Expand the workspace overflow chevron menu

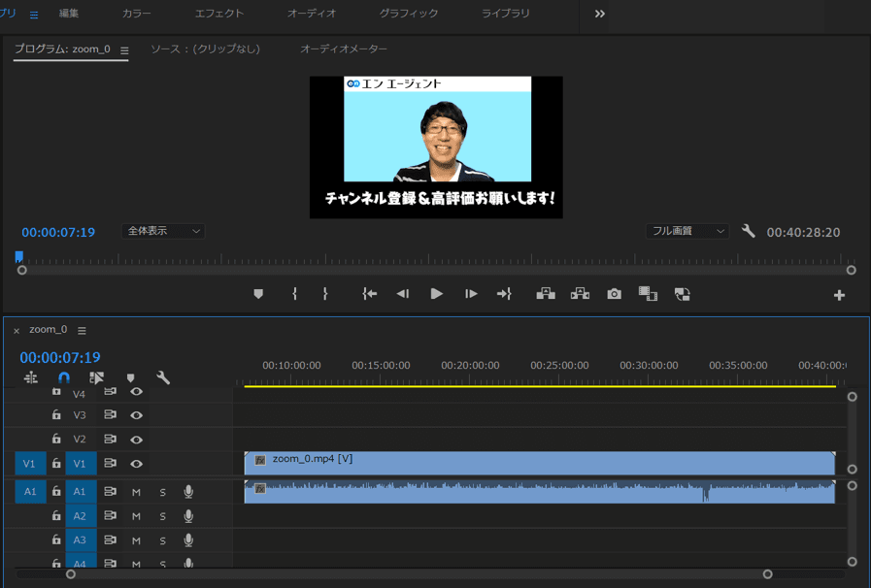pos(599,14)
